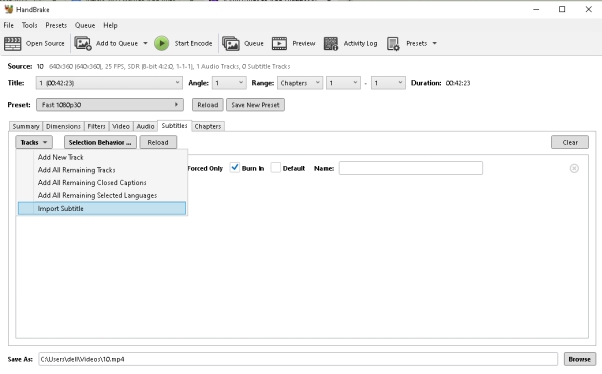This screenshot has height=374, width=602.
Task: Click Save New Preset button
Action: 255,105
